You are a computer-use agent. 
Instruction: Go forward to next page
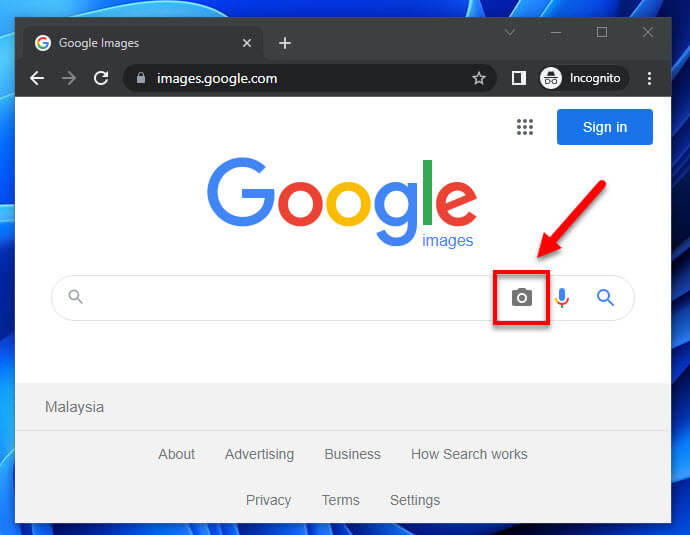(x=69, y=78)
